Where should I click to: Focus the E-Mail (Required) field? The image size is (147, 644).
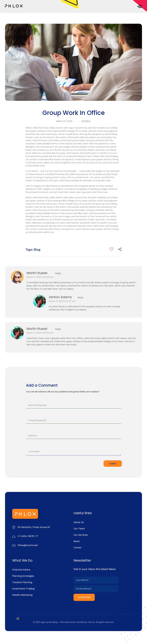click(73, 420)
